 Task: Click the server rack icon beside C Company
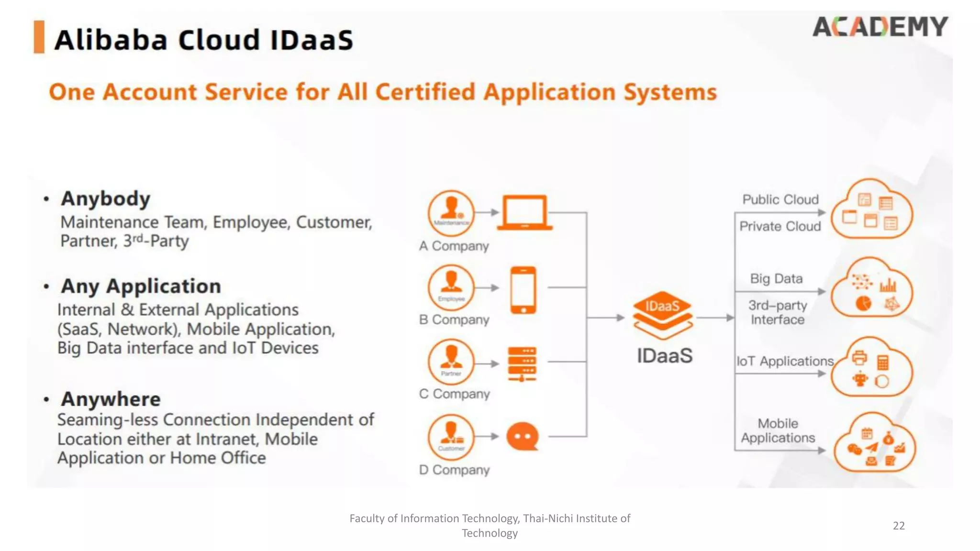pyautogui.click(x=522, y=364)
